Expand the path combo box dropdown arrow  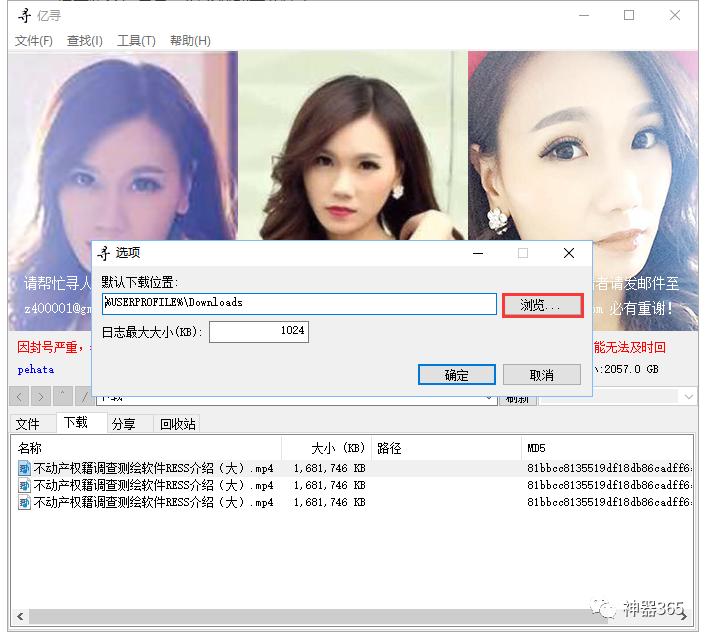pos(489,399)
